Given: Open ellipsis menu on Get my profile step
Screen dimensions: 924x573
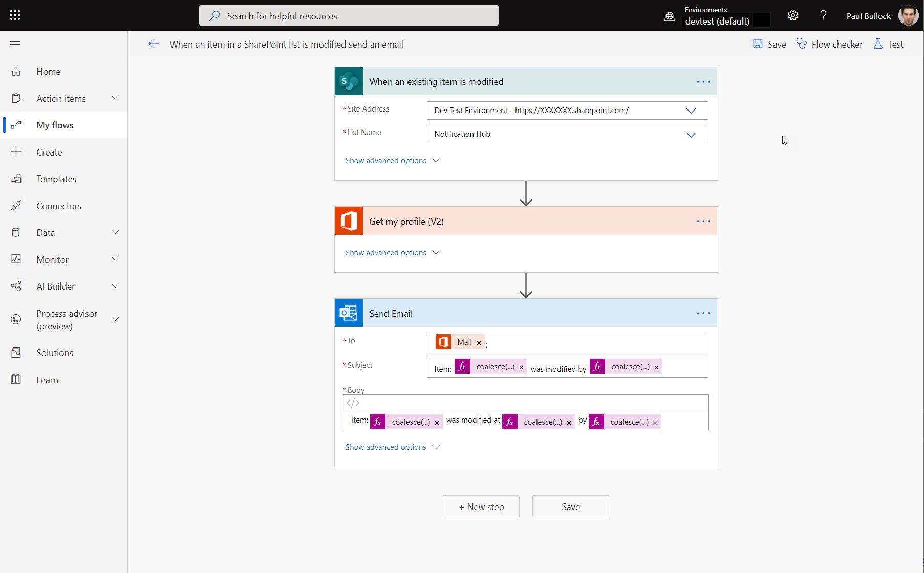Looking at the screenshot, I should click(703, 221).
